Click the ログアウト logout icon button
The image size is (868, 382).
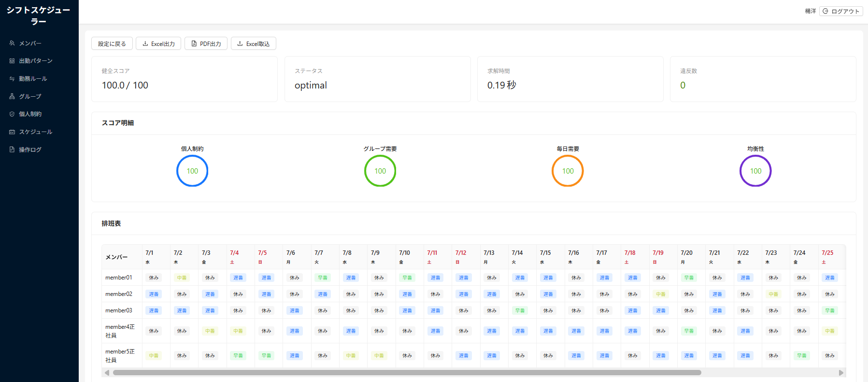pyautogui.click(x=841, y=11)
